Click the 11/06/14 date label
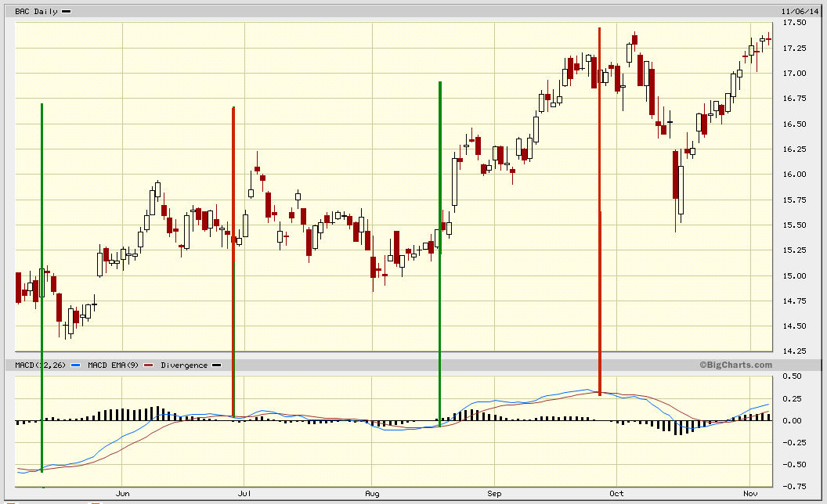827x504 pixels. point(800,11)
